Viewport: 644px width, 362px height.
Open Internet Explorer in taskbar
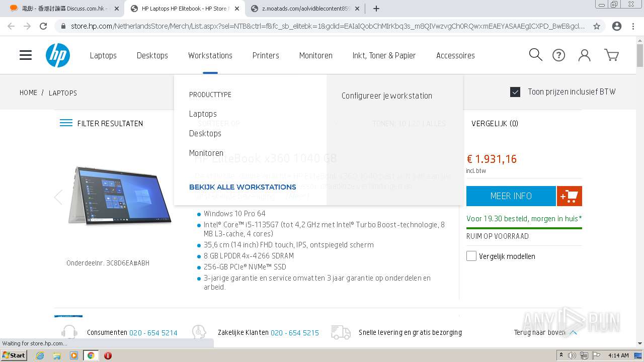[40, 355]
